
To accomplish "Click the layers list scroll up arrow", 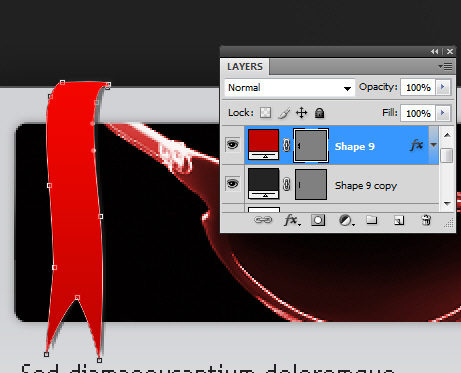I will pos(447,135).
